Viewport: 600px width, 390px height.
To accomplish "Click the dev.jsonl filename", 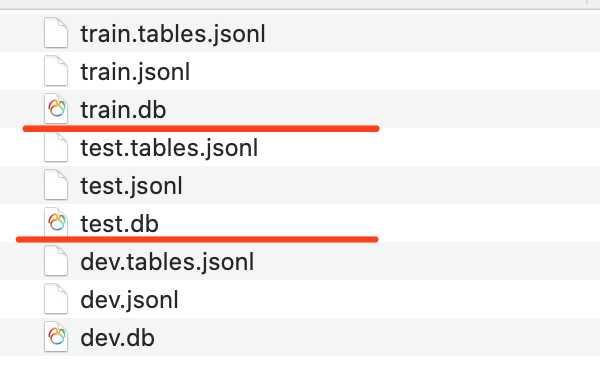I will coord(129,300).
